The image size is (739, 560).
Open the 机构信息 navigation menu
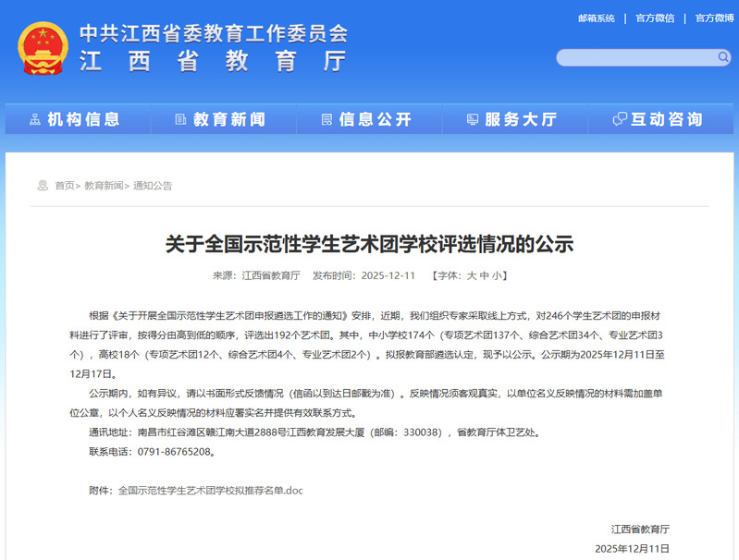tap(83, 119)
